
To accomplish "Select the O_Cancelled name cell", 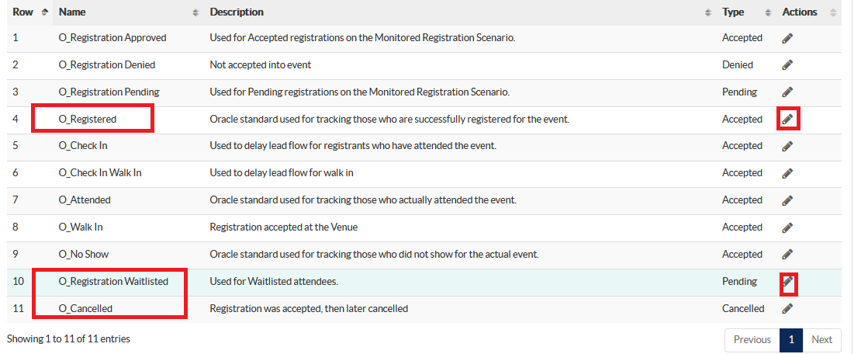I will click(x=85, y=309).
